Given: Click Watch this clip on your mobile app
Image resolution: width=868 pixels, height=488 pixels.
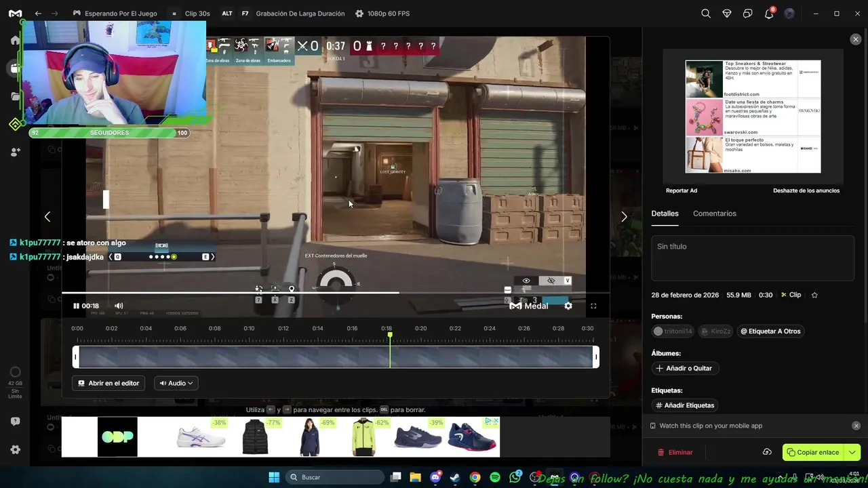Looking at the screenshot, I should point(711,426).
